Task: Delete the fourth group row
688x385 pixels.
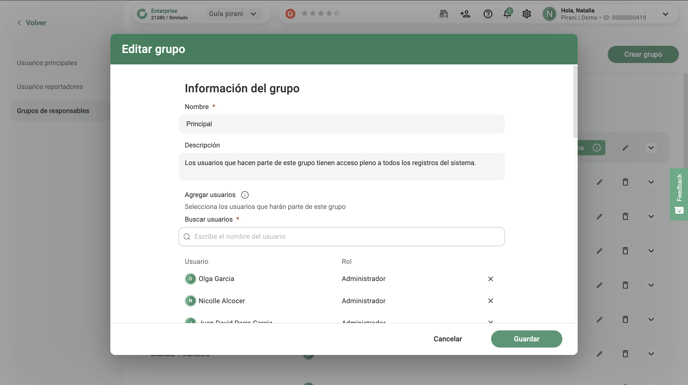Action: (625, 251)
